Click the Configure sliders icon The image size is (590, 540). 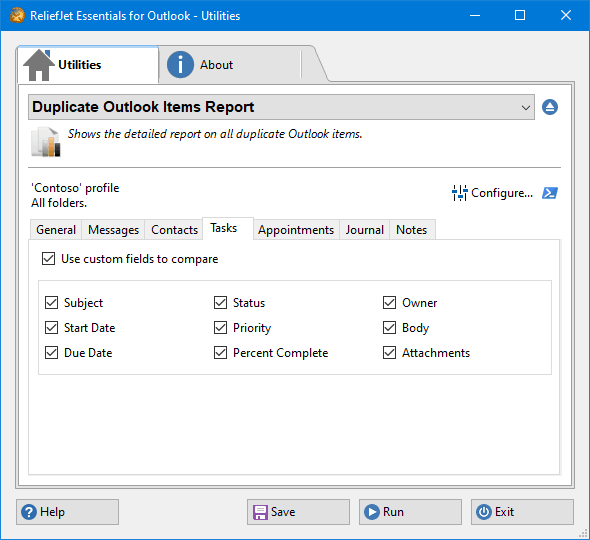(459, 193)
